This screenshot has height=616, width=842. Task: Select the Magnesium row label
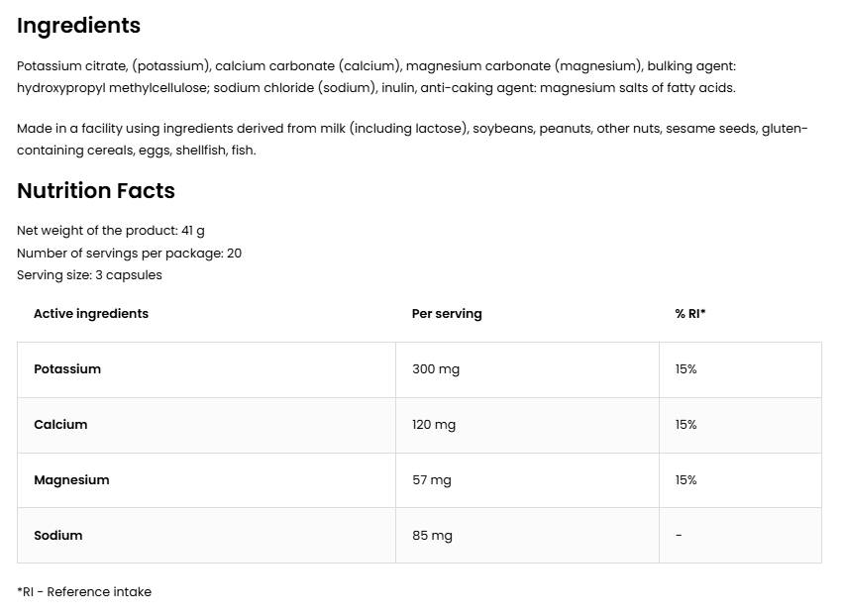pyautogui.click(x=71, y=480)
